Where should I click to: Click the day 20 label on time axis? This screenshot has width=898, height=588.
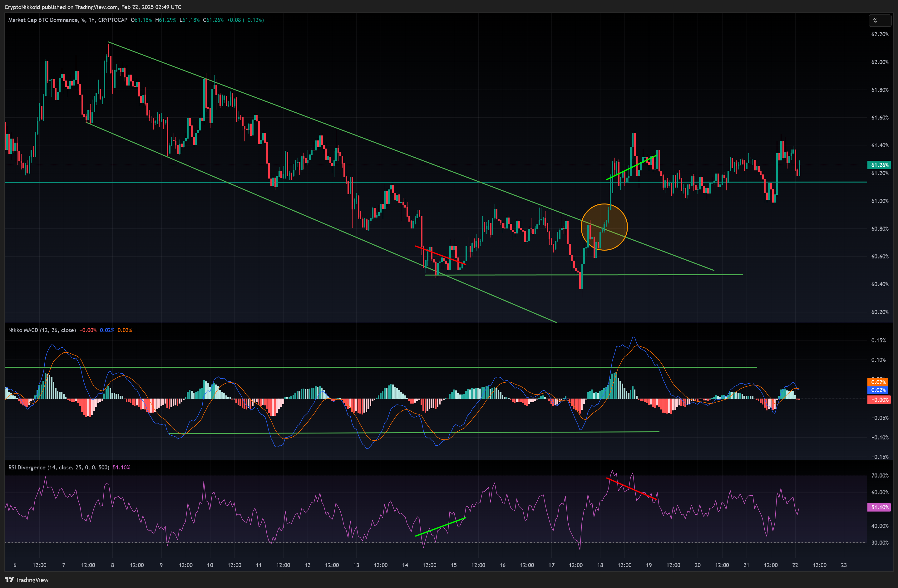click(x=698, y=565)
